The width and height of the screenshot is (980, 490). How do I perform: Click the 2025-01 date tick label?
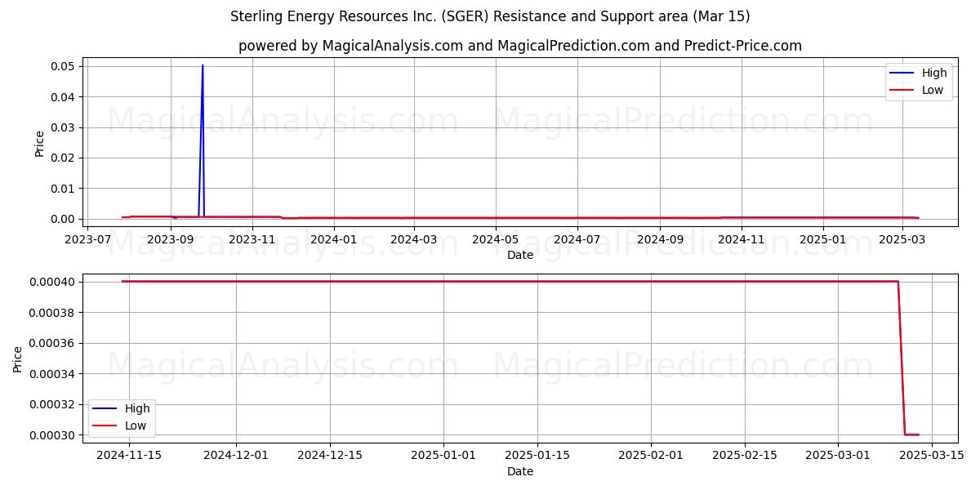pos(823,240)
